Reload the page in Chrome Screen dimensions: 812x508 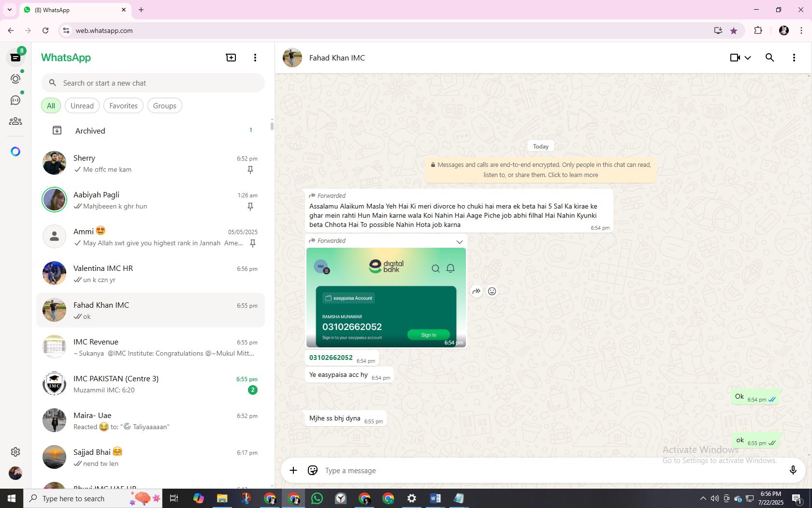point(45,30)
